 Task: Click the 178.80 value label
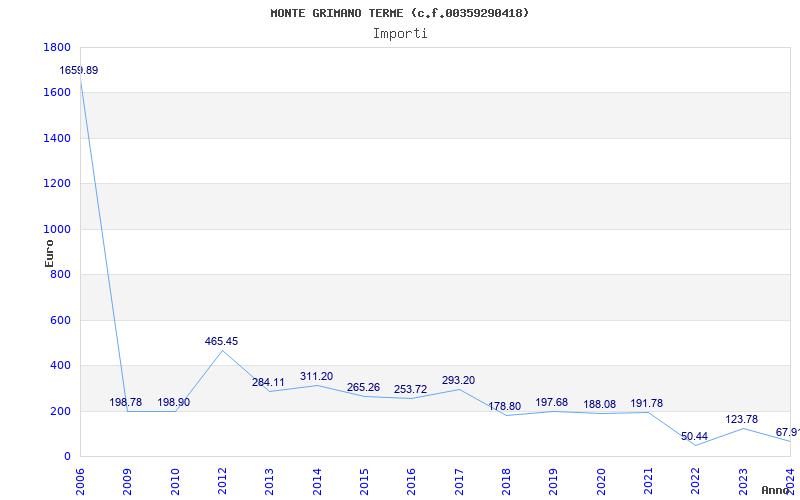click(x=505, y=406)
